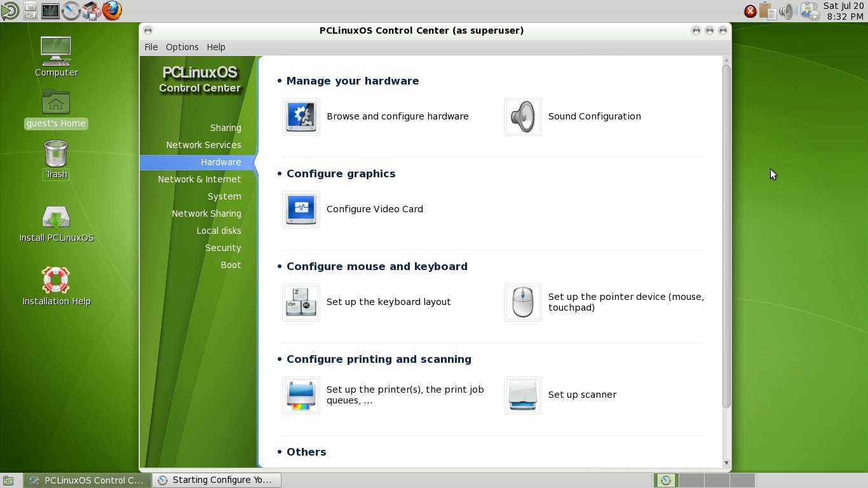Open the clipboard manager tray icon
This screenshot has height=488, width=868.
768,11
